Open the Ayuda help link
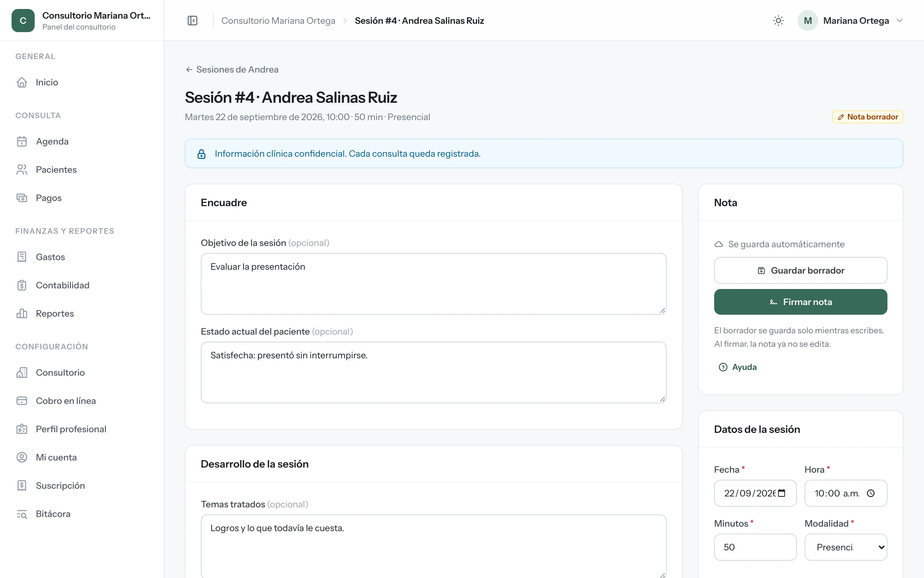Viewport: 924px width, 578px height. 738,367
